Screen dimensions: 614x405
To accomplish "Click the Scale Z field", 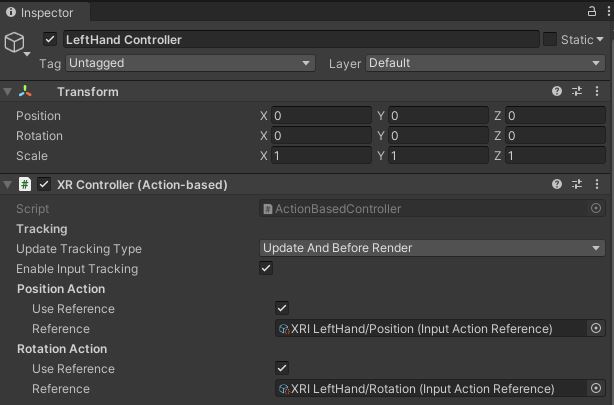I will 555,155.
